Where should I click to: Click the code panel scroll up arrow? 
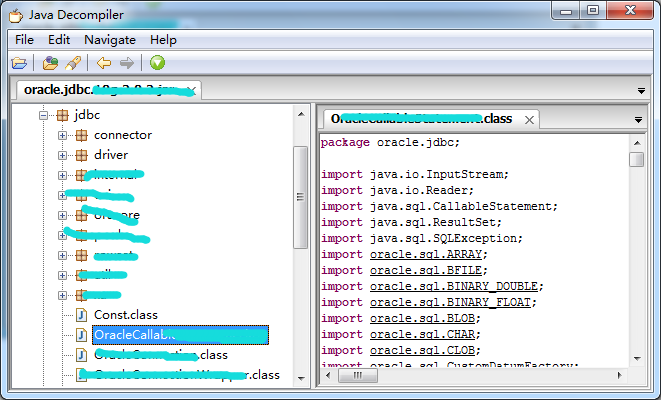tap(637, 143)
